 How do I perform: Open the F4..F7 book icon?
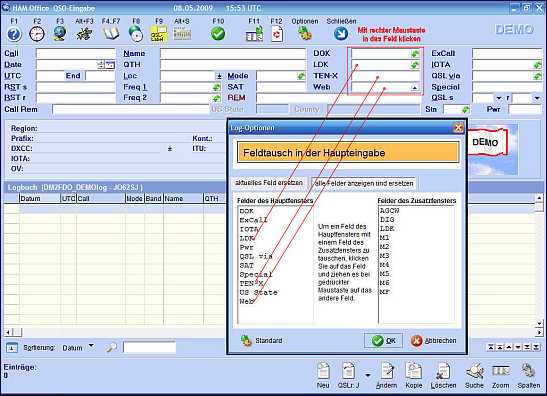click(111, 33)
